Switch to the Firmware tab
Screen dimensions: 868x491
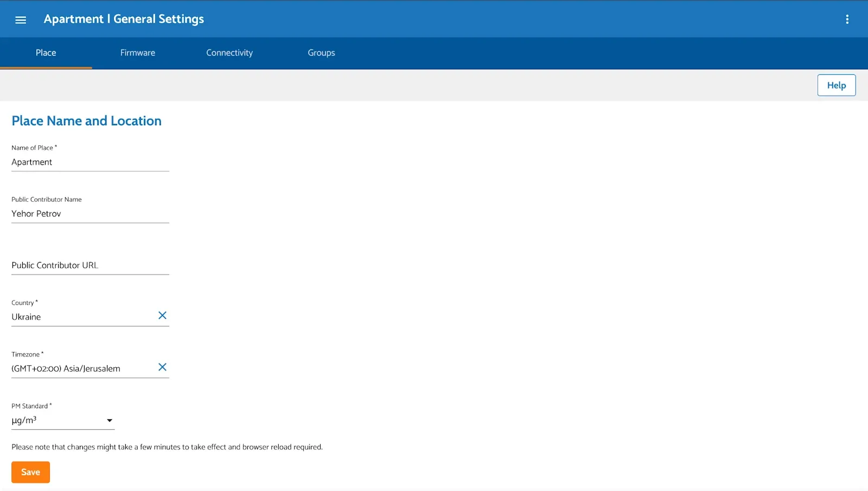point(138,53)
